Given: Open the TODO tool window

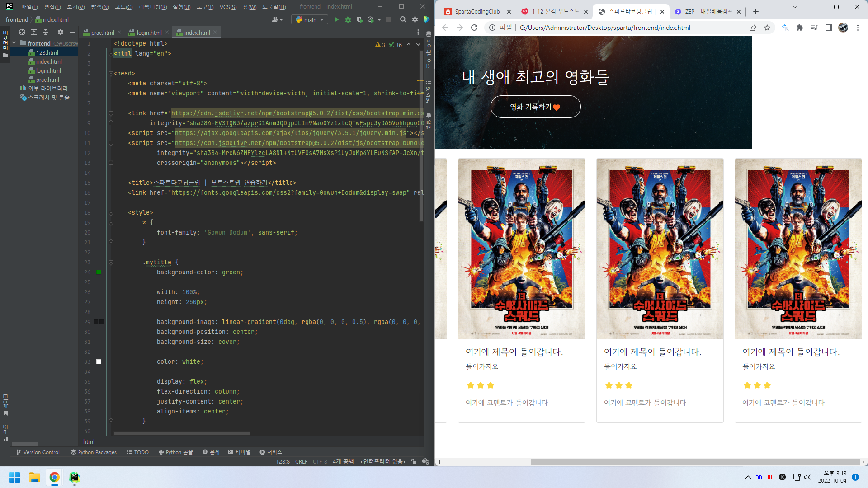Looking at the screenshot, I should (x=138, y=452).
